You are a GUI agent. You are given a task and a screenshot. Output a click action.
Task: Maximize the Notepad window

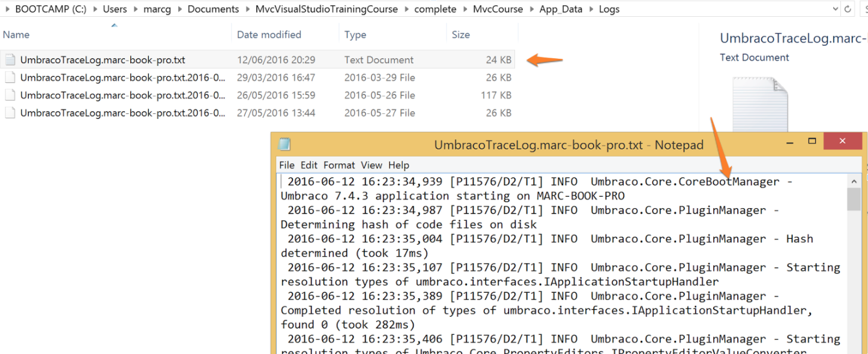tap(812, 142)
